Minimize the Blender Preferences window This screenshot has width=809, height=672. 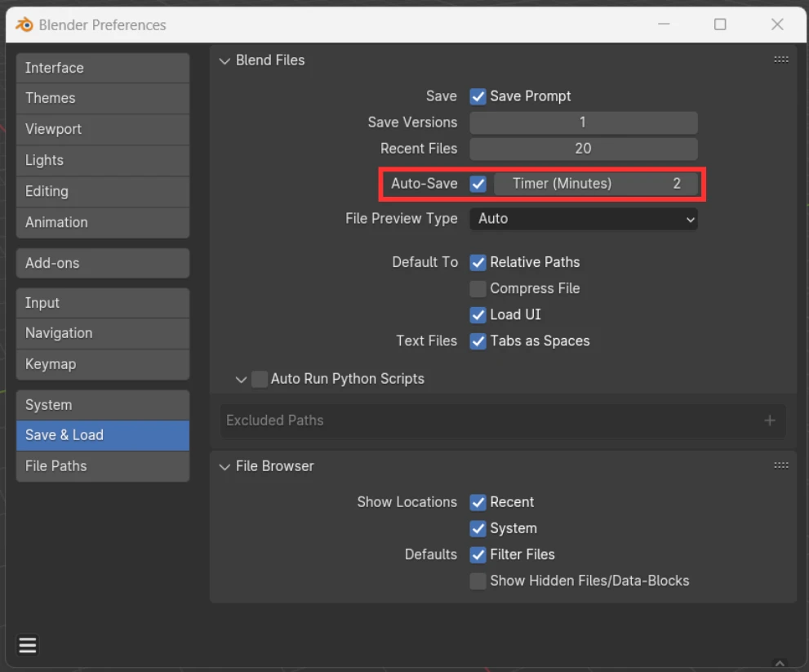pos(664,24)
